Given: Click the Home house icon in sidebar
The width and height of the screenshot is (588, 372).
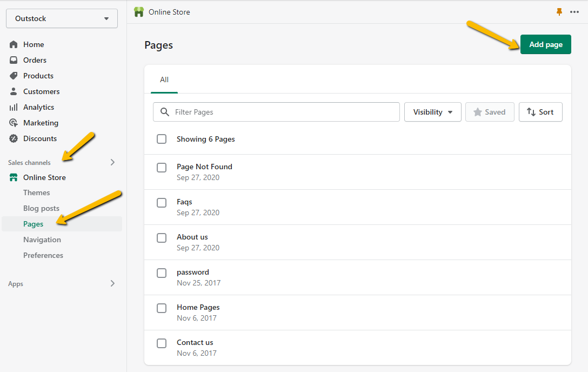Looking at the screenshot, I should 14,44.
